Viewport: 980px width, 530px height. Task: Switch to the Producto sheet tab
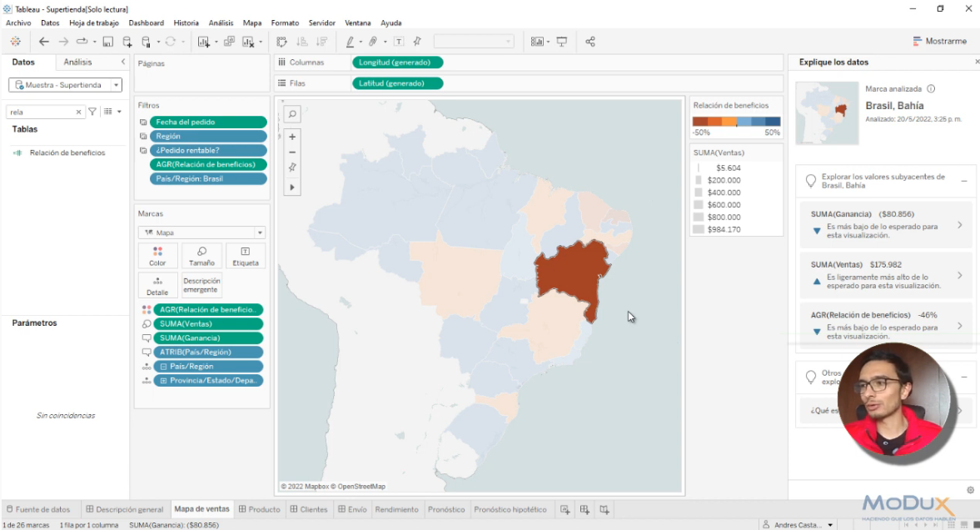click(259, 508)
